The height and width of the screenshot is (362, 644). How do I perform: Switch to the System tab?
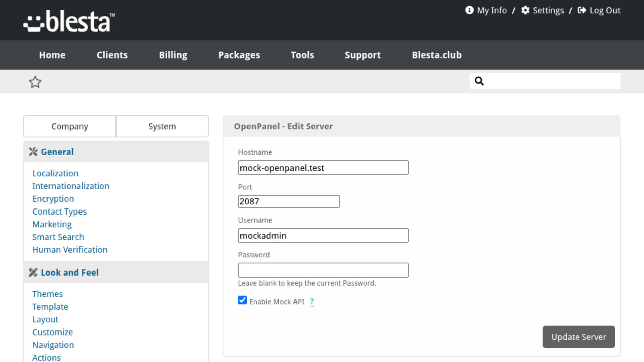pyautogui.click(x=162, y=126)
